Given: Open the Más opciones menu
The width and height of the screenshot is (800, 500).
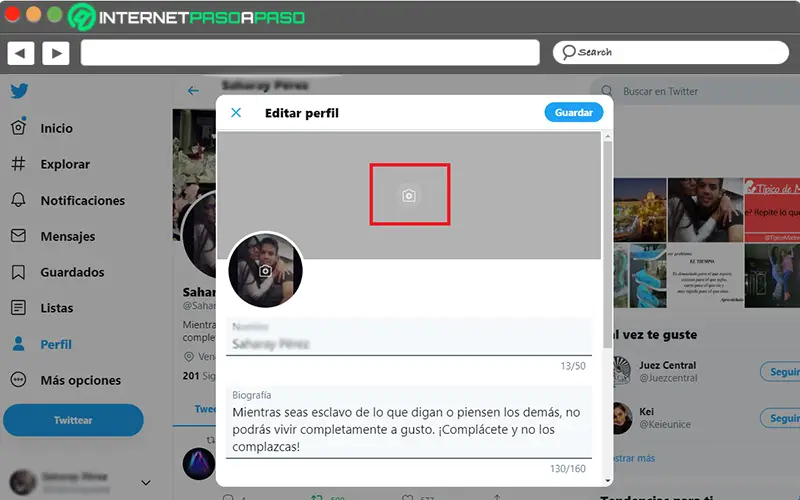Looking at the screenshot, I should pos(81,381).
